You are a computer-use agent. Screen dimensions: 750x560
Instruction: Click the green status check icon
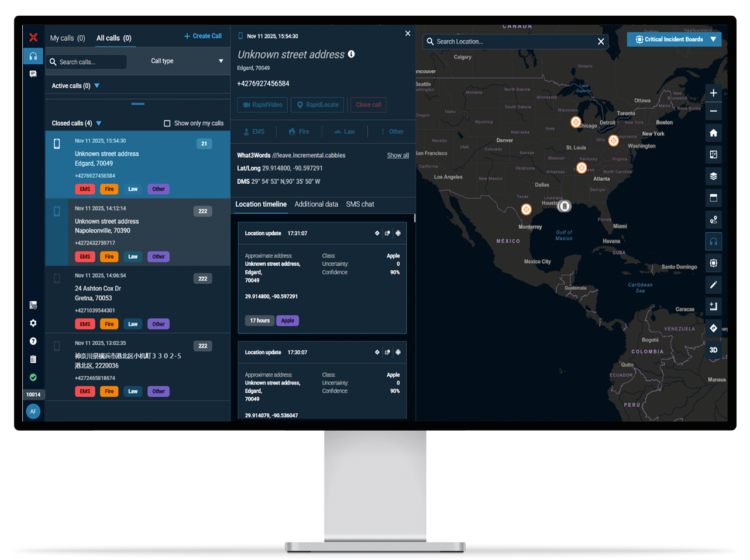33,377
